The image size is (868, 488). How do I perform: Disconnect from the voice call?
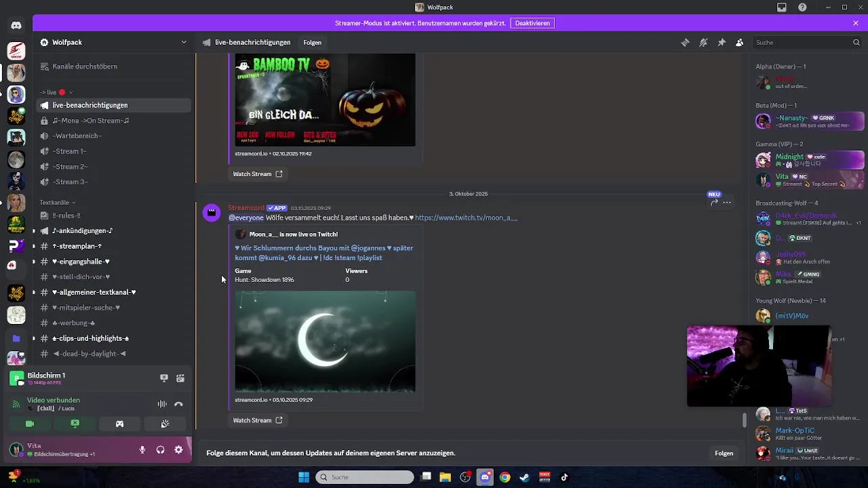[178, 404]
